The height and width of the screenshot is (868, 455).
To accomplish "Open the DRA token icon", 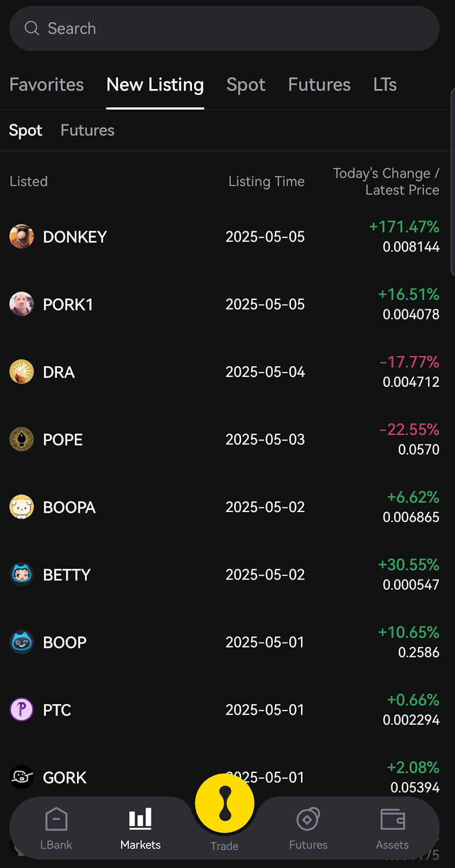I will [x=22, y=372].
